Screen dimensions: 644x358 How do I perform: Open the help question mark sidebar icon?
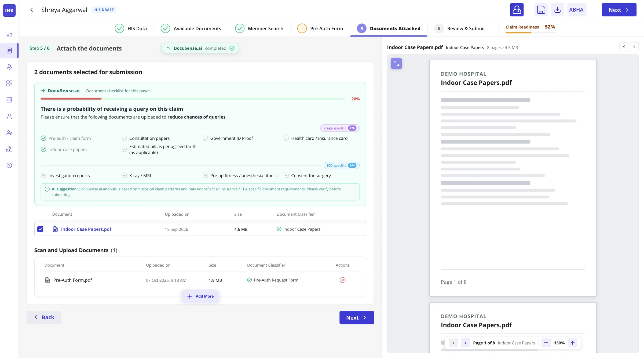9,165
